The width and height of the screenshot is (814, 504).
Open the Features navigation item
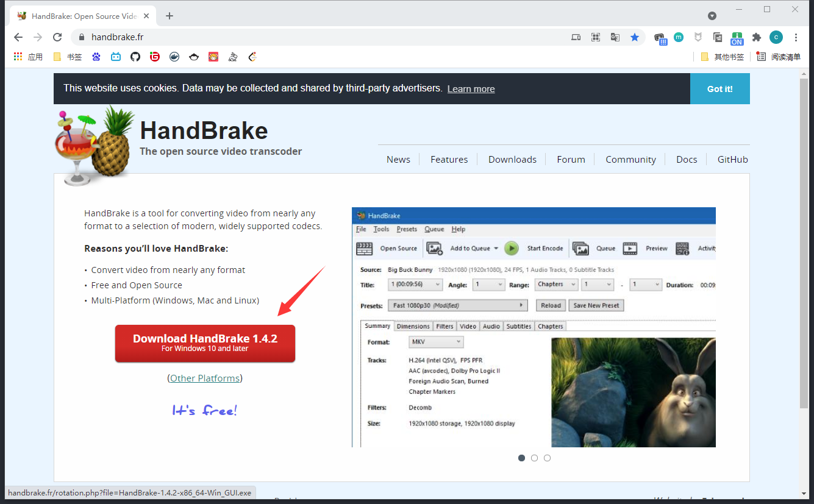[x=449, y=159]
